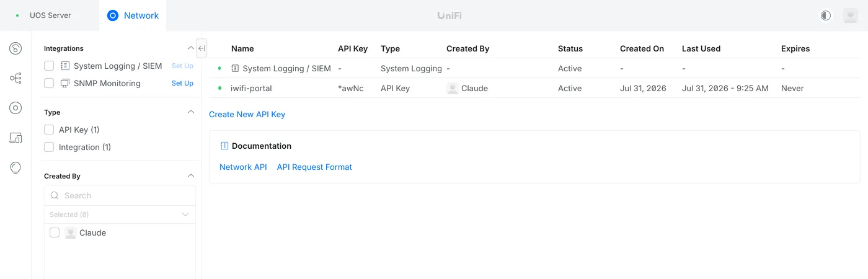868x279 pixels.
Task: Click the Active status of System Logging row
Action: (x=570, y=68)
